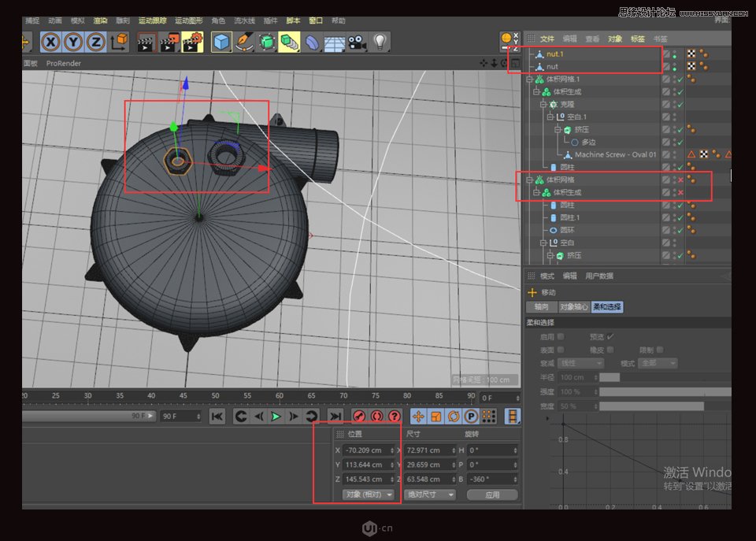
Task: Click the red X toggle on 体积生成
Action: pyautogui.click(x=680, y=192)
